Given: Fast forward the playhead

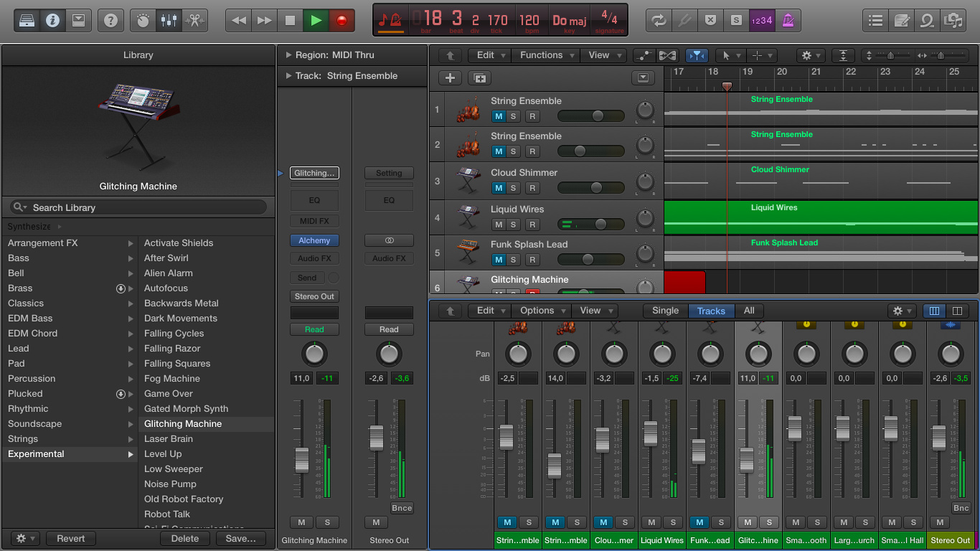Looking at the screenshot, I should pyautogui.click(x=265, y=20).
